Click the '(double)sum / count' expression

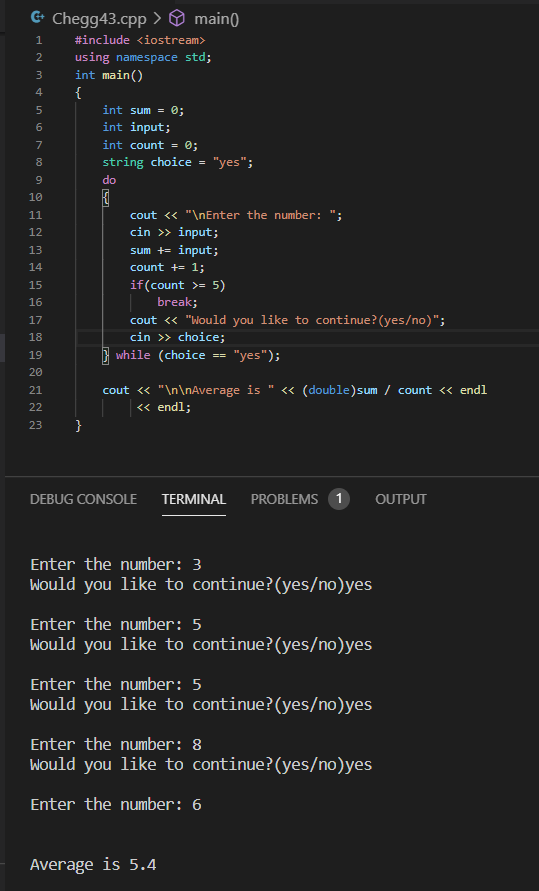click(x=367, y=390)
